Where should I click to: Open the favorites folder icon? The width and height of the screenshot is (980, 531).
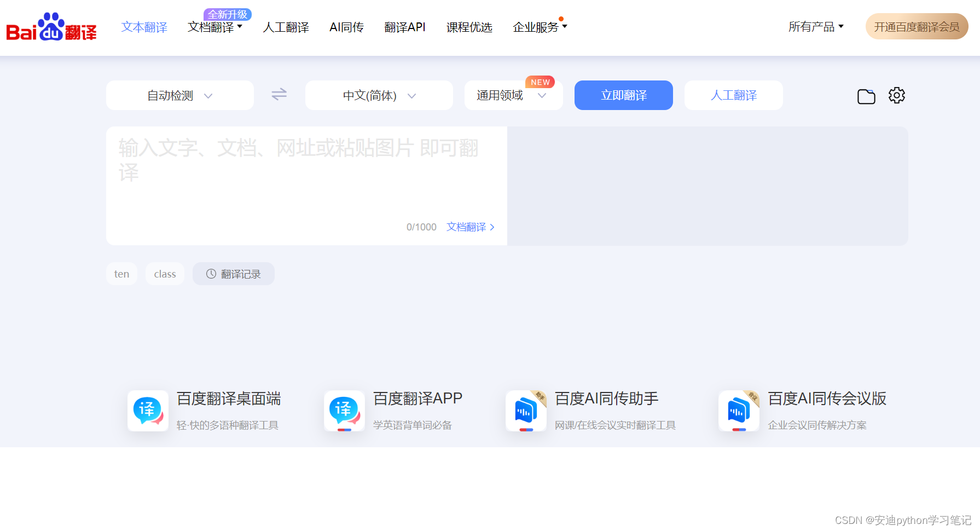pyautogui.click(x=866, y=96)
